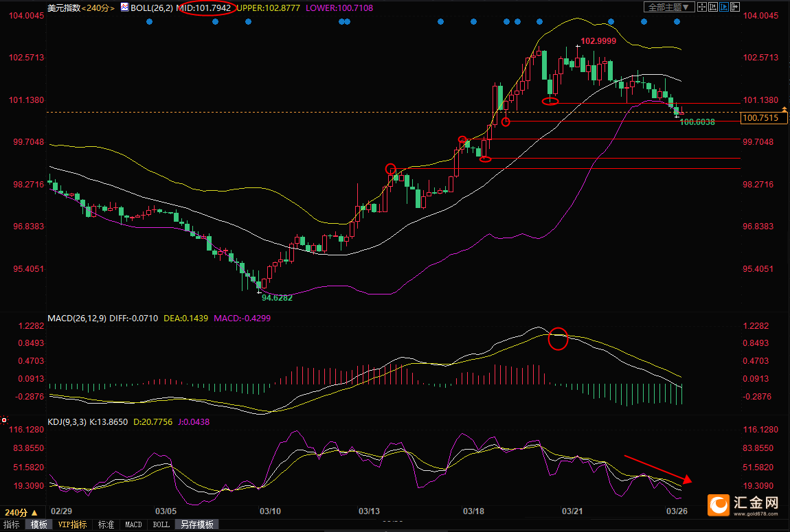Click the D:20.7756 value
Screen dimensions: 790x532
153,421
